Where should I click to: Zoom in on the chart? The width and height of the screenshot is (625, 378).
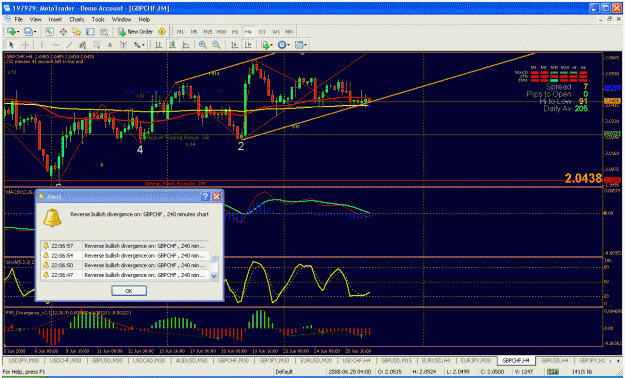point(203,45)
